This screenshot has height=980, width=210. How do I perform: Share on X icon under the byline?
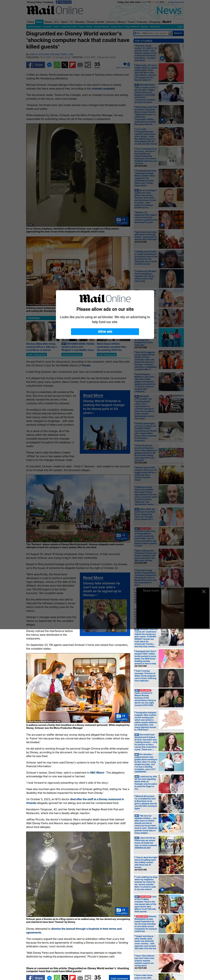65,65
